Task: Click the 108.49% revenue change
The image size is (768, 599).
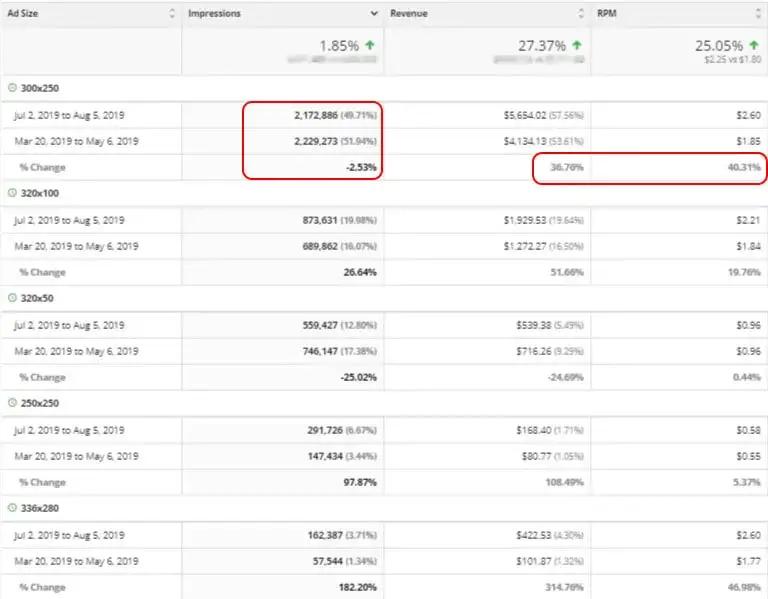Action: point(564,482)
